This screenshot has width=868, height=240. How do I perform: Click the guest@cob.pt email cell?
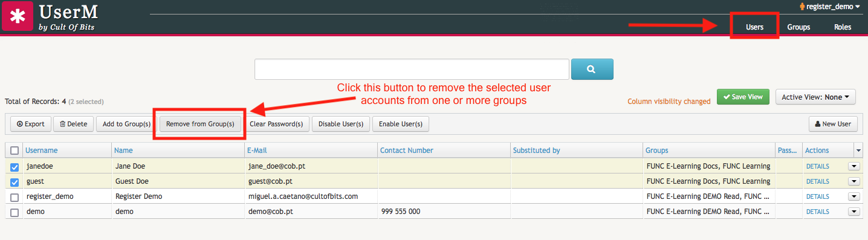click(270, 181)
